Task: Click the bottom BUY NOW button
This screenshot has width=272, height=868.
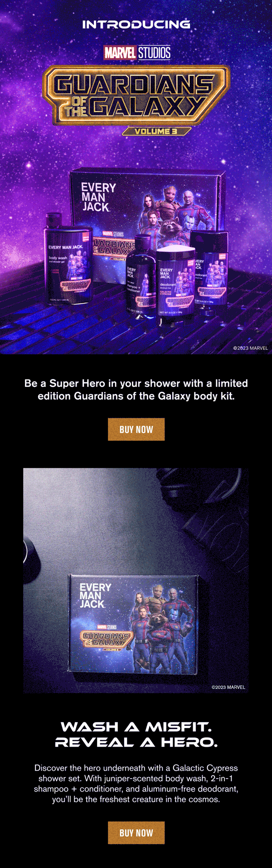Action: [136, 833]
